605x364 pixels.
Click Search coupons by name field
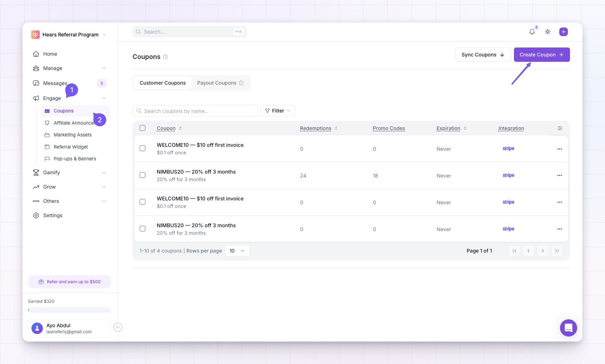(x=195, y=111)
